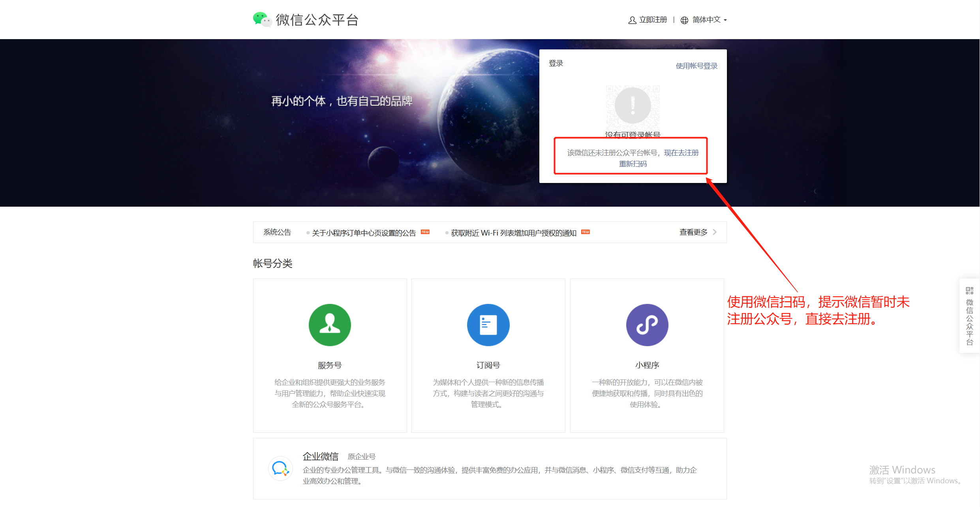Click 重新扫码 to rescan QR code
Image resolution: width=980 pixels, height=507 pixels.
coord(633,164)
